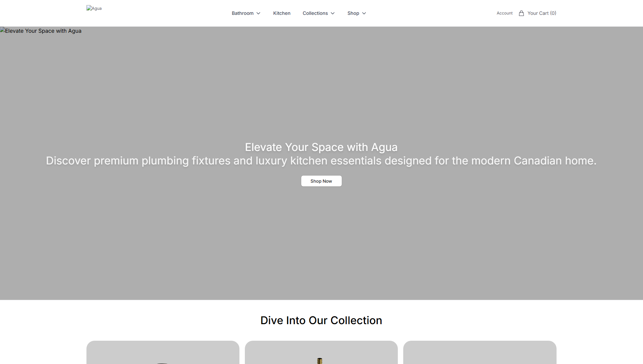Open the shopping bag cart icon
The width and height of the screenshot is (643, 364).
(x=521, y=13)
